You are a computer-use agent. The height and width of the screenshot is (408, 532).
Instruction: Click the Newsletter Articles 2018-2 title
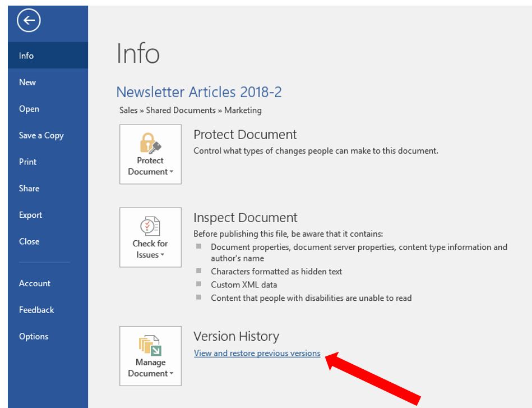(199, 92)
